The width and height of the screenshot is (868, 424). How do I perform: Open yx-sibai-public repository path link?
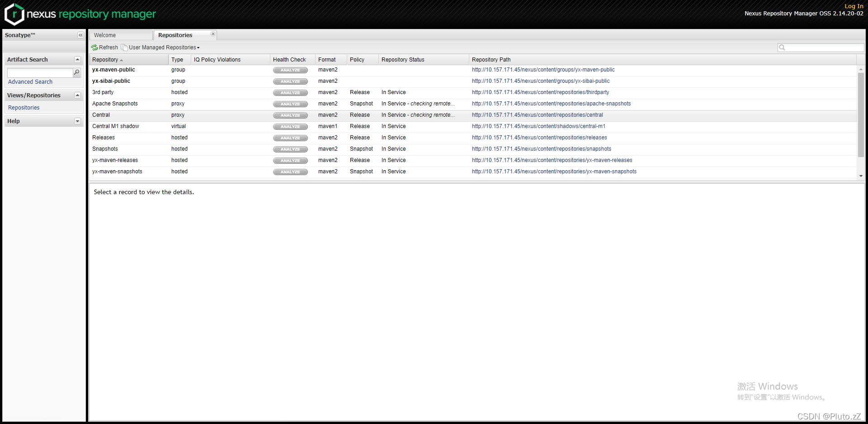click(541, 81)
